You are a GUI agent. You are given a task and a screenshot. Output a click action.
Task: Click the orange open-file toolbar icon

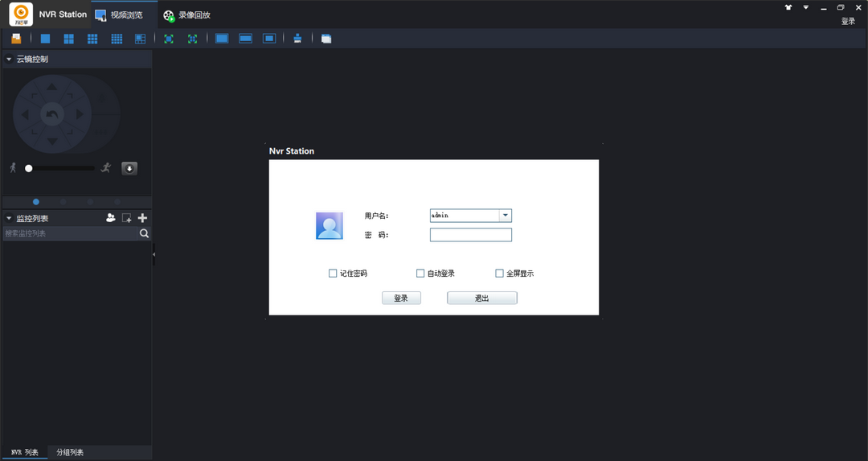pos(16,39)
